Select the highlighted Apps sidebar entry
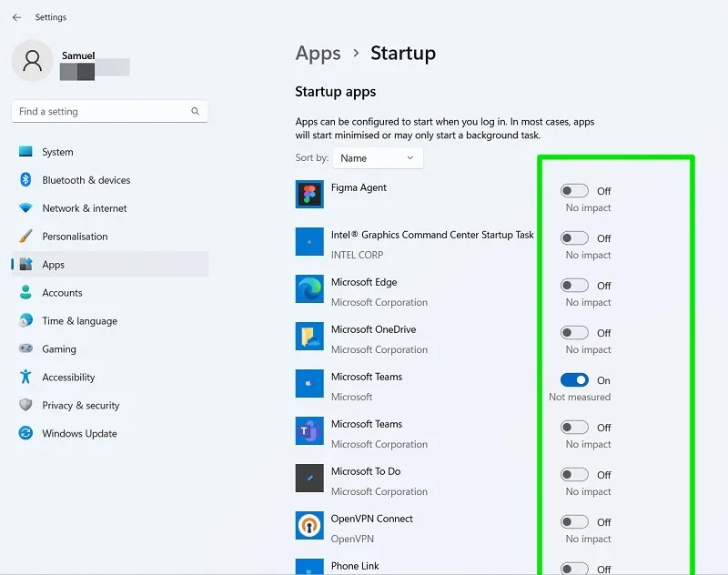The width and height of the screenshot is (728, 575). pos(110,264)
